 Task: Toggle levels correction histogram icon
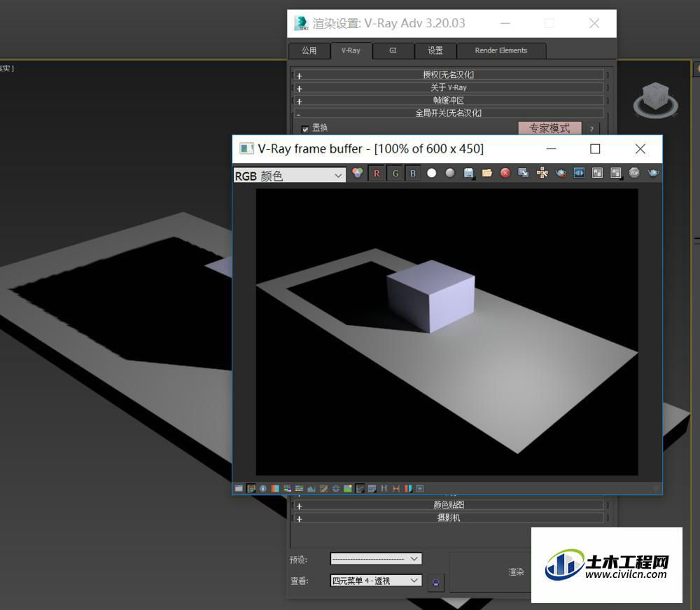(x=311, y=489)
